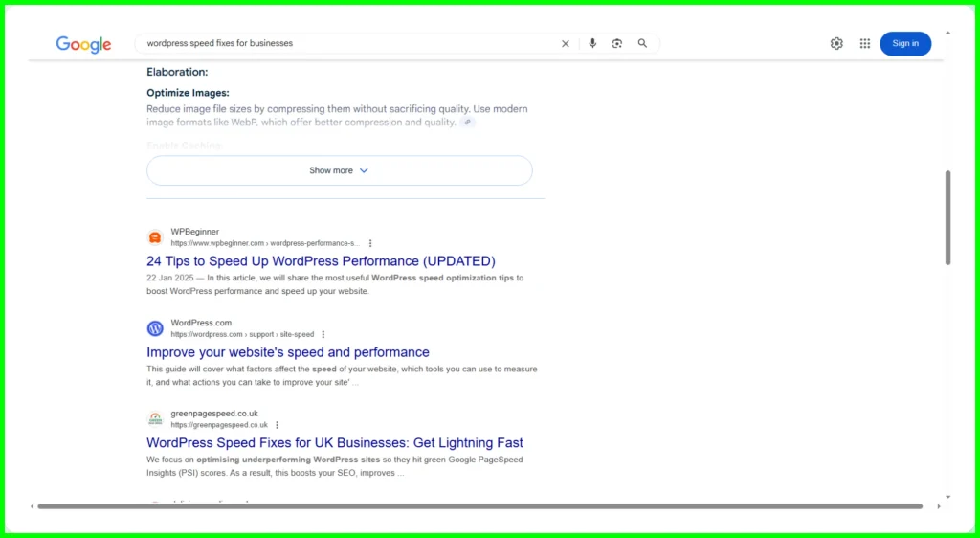Viewport: 980px width, 538px height.
Task: Expand the overview with Show more
Action: point(340,170)
